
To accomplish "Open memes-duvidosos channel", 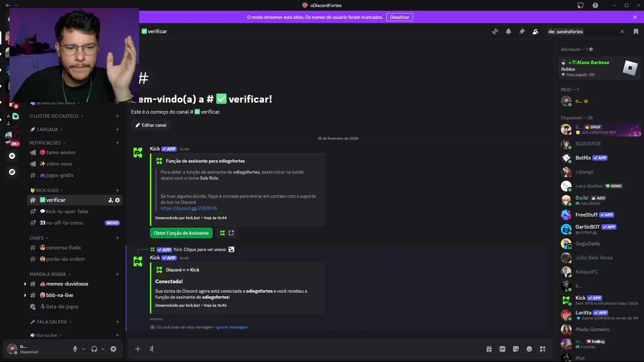I will coord(74,284).
